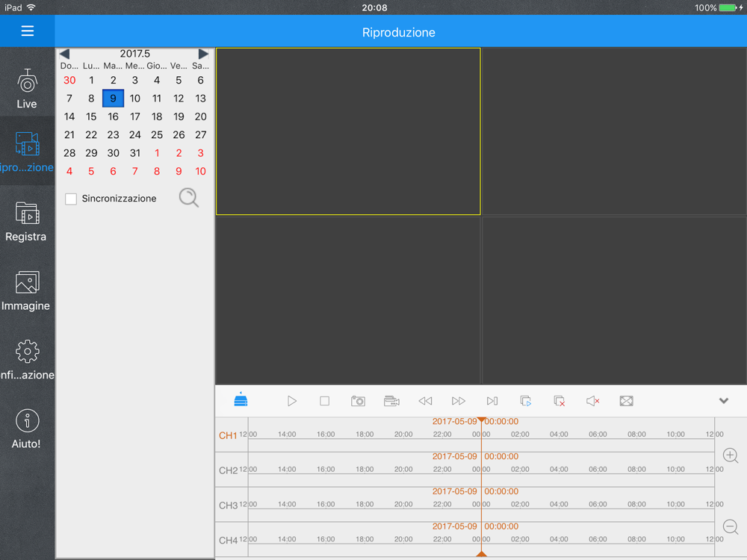The width and height of the screenshot is (747, 560).
Task: Click 08:00 on the CH3 timeline
Action: point(636,504)
